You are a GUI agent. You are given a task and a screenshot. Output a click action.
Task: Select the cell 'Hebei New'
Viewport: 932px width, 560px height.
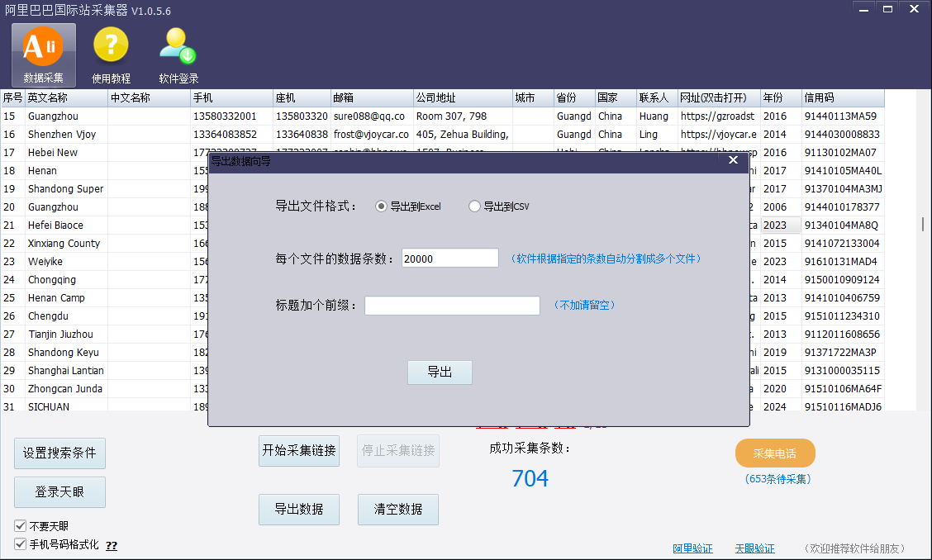pyautogui.click(x=67, y=153)
